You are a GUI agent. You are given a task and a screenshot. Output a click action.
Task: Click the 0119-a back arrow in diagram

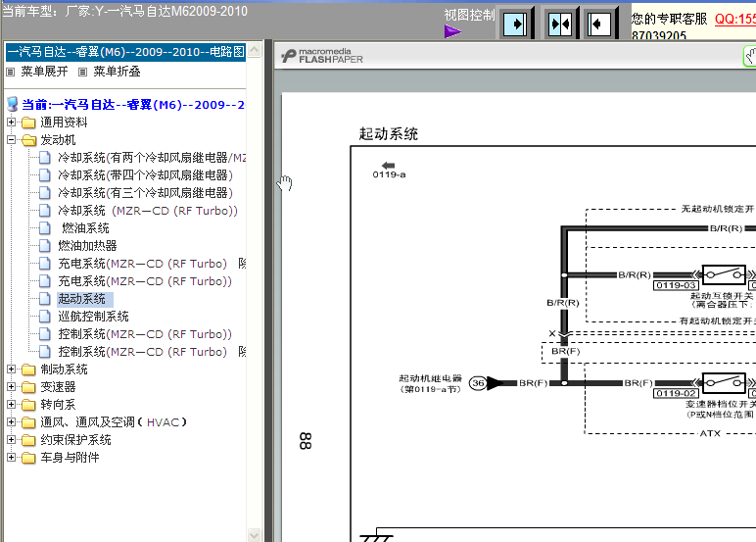tap(388, 166)
